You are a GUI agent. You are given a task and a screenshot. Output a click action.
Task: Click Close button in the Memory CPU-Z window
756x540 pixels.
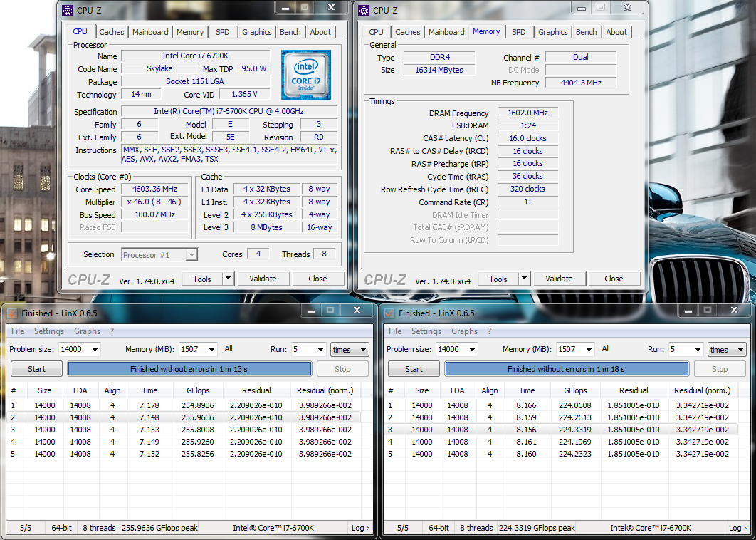pos(614,279)
